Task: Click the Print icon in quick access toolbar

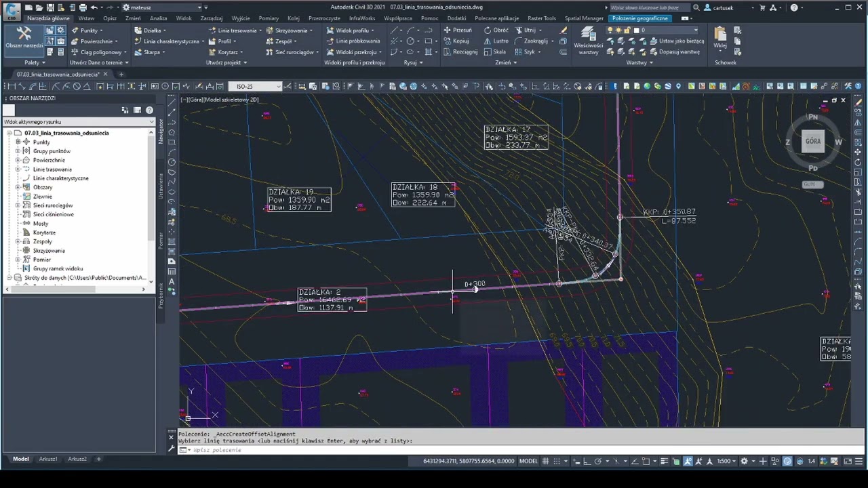Action: tap(83, 7)
